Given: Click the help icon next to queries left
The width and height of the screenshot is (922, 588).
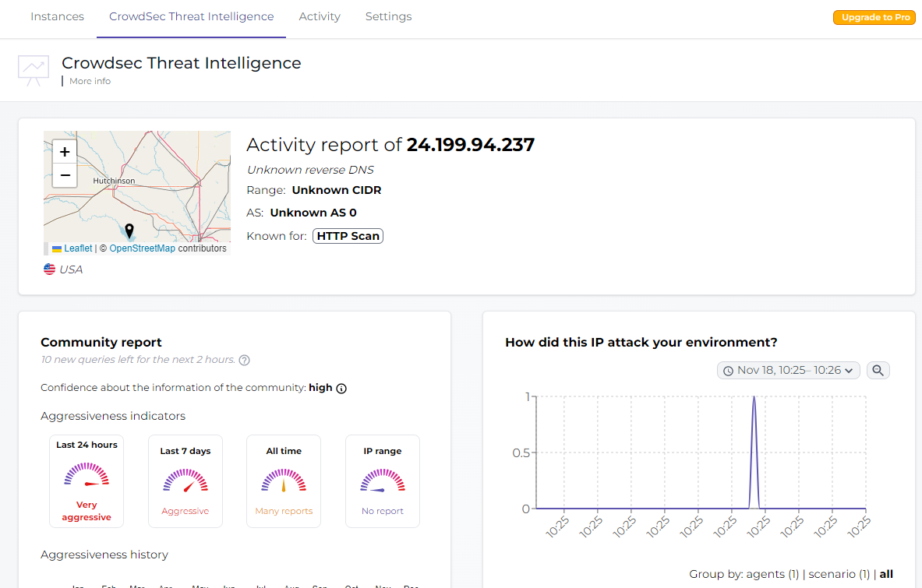Looking at the screenshot, I should (245, 360).
